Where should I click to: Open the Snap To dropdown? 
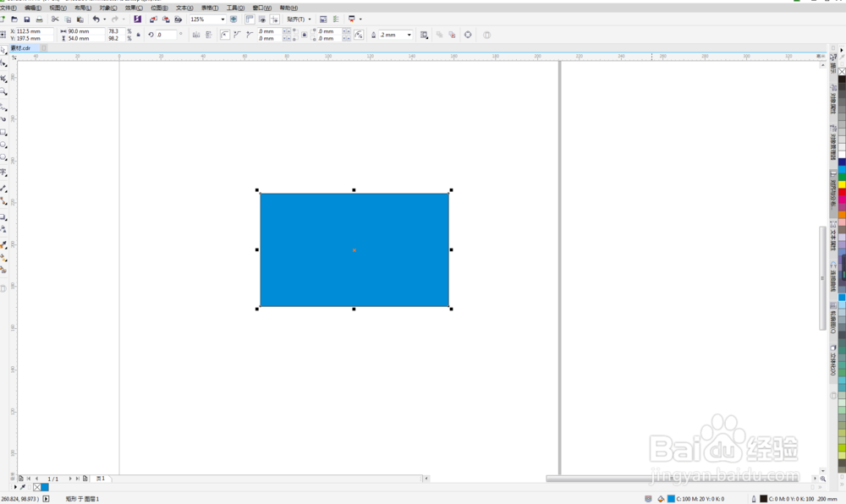point(299,19)
